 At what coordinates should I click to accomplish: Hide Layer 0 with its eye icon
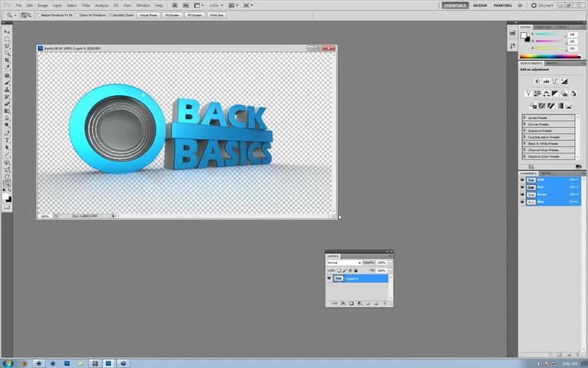(329, 278)
